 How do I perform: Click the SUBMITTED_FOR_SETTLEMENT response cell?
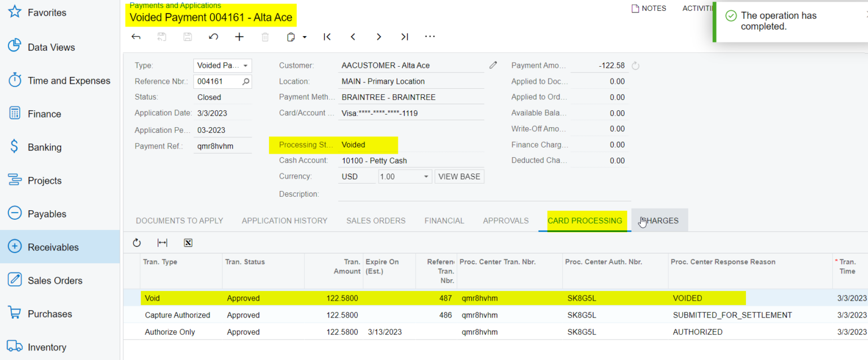point(750,315)
